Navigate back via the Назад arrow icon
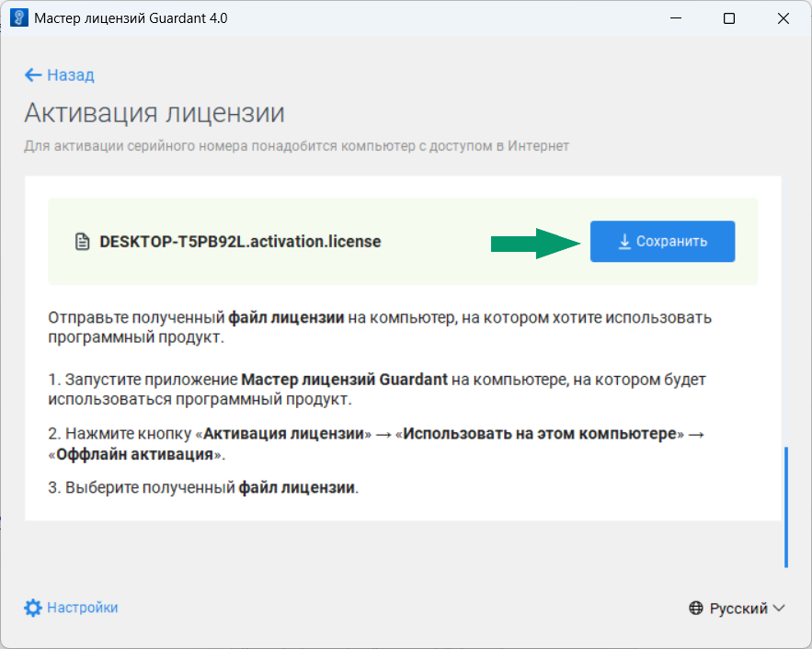812x649 pixels. tap(33, 75)
